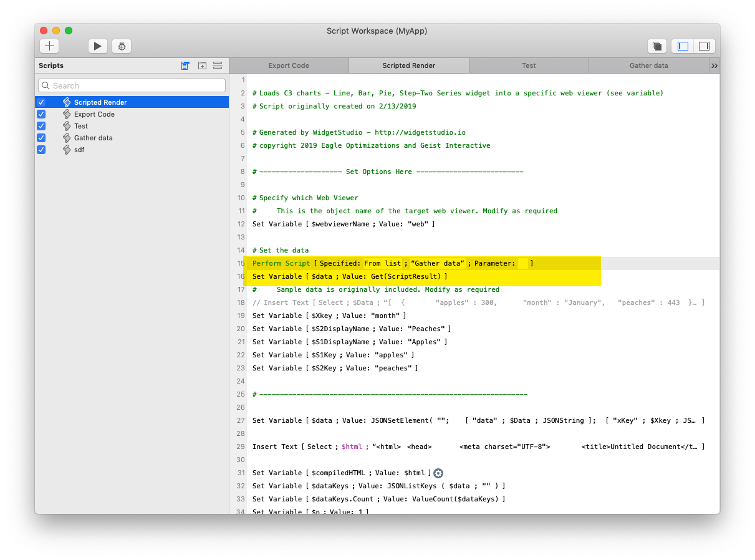Uncheck the Test script checkbox
The width and height of the screenshot is (755, 560).
(x=41, y=126)
